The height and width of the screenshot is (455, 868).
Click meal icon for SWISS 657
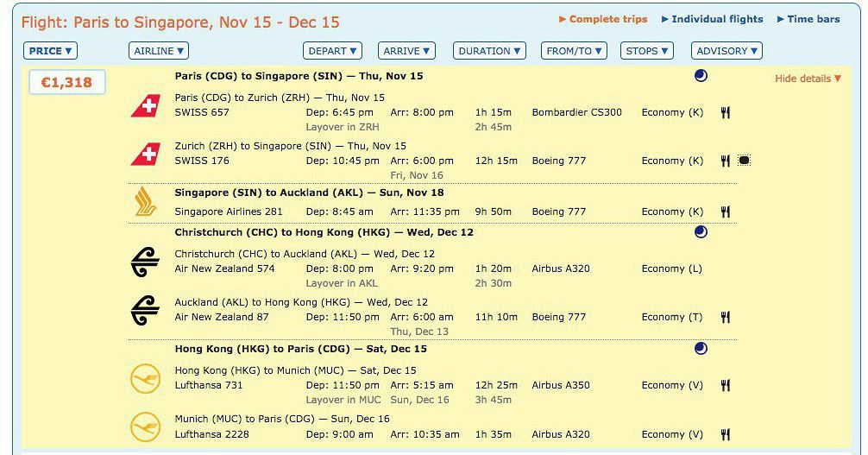pos(725,112)
